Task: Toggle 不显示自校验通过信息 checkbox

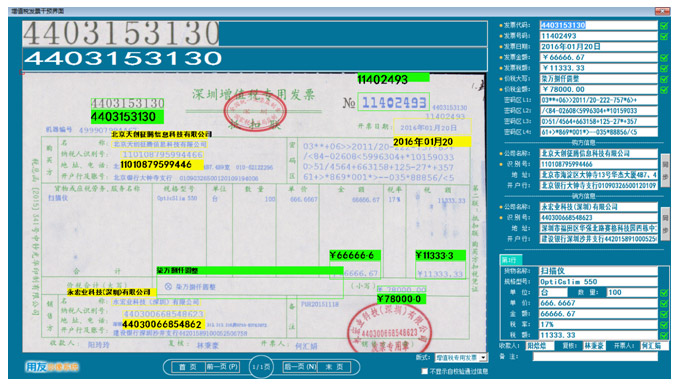Action: pyautogui.click(x=425, y=371)
